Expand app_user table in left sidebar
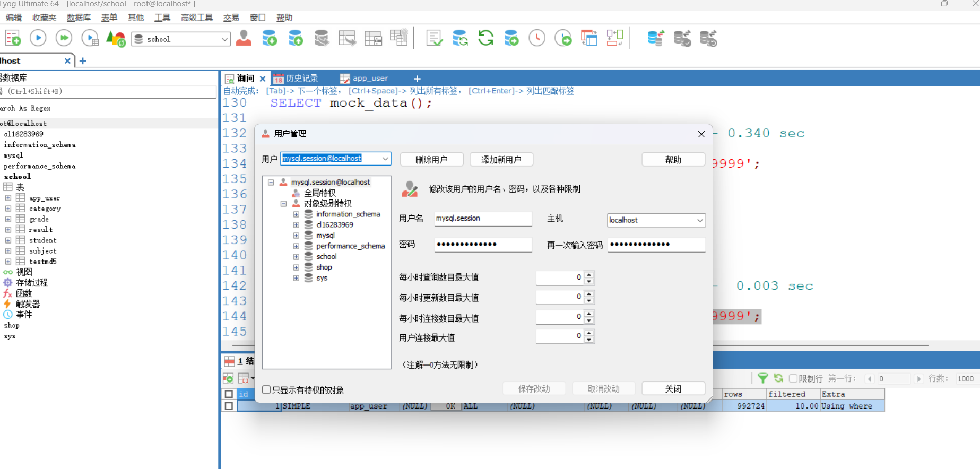Screen dimensions: 980x469 8,198
